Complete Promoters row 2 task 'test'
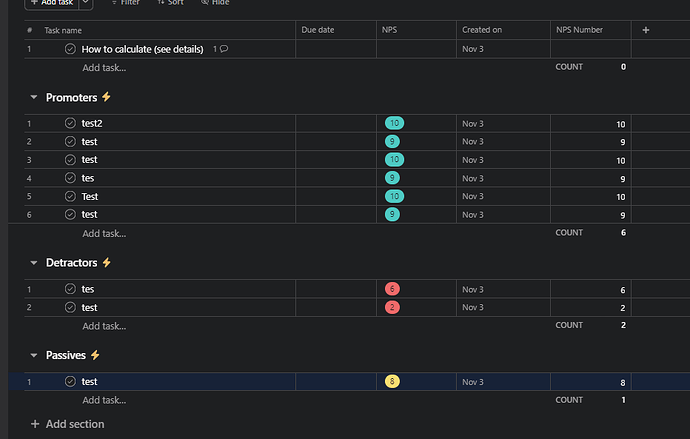This screenshot has width=690, height=439. [70, 141]
